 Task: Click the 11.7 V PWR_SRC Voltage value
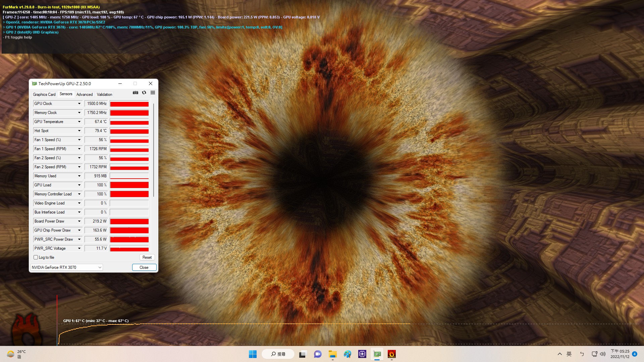click(96, 248)
